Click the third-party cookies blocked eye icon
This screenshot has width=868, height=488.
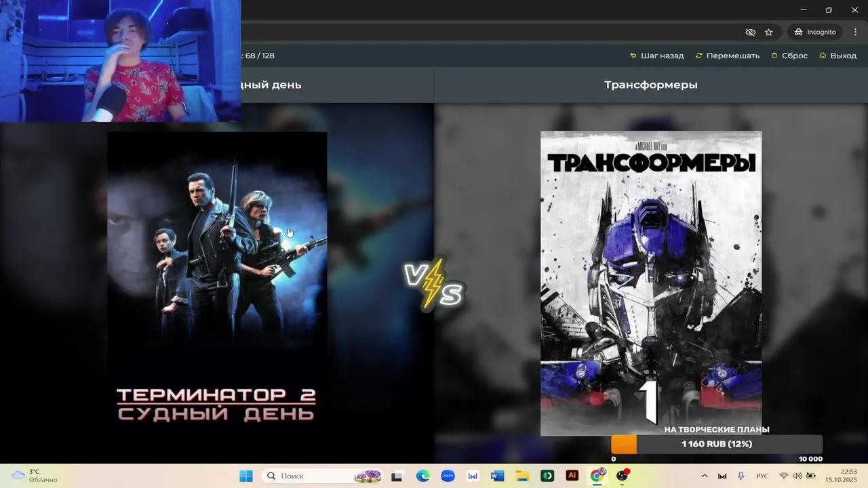click(750, 32)
